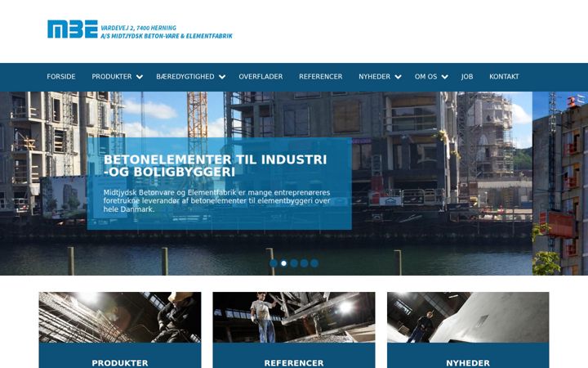Click the BETONELEMENTER TIL INDUSTRI slide heading
This screenshot has width=588, height=368.
pos(216,165)
